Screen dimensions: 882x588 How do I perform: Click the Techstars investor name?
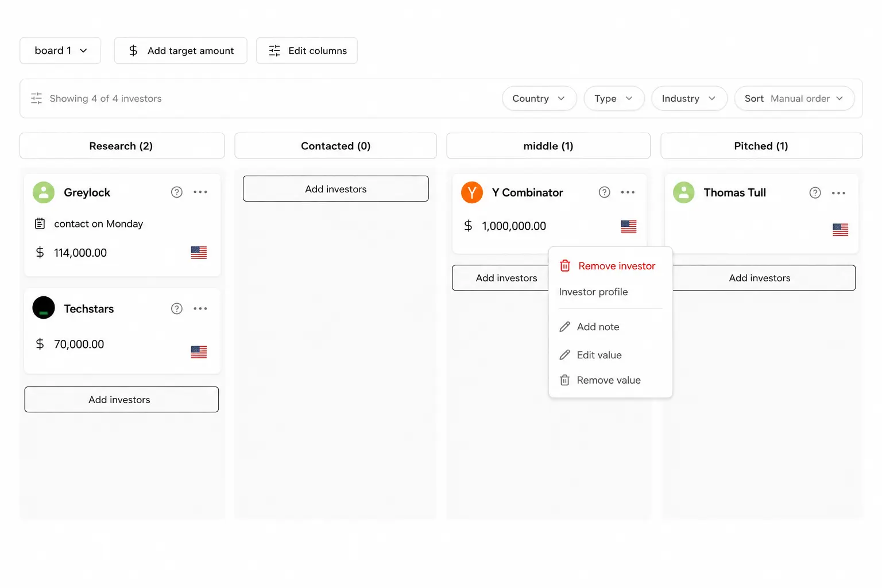point(89,309)
